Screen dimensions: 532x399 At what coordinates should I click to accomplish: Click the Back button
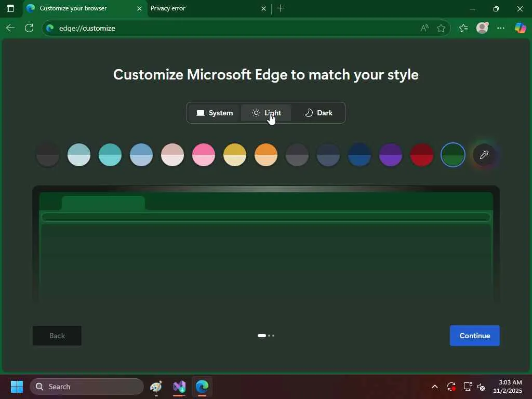point(57,336)
